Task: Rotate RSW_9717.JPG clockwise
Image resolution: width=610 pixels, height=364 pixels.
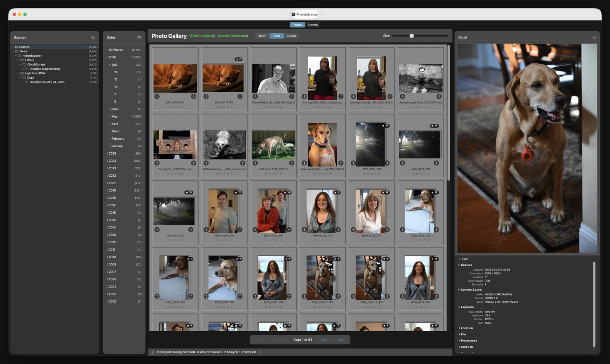Action: [x=240, y=96]
